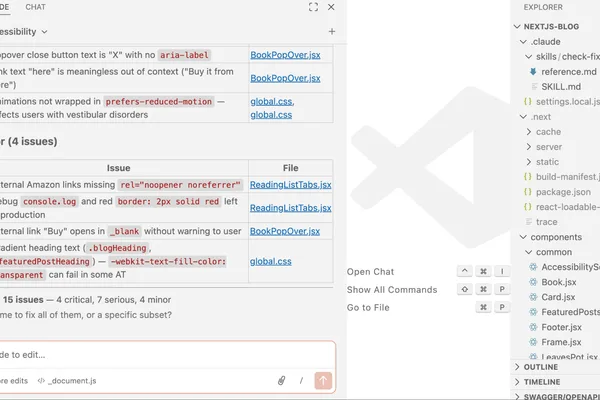
Task: Focus the chat message input field
Action: 167,355
